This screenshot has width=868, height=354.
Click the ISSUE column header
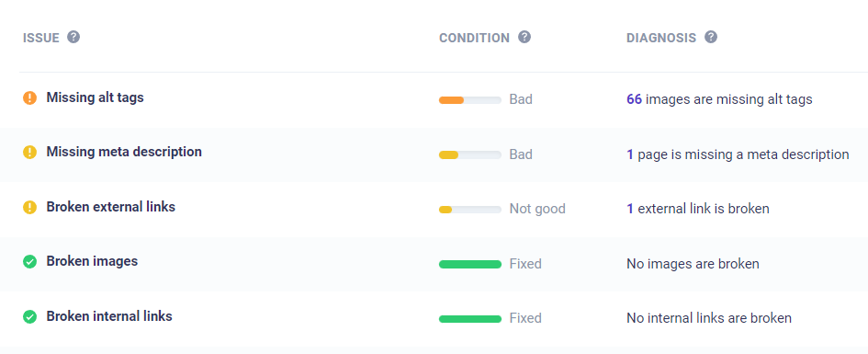point(41,39)
